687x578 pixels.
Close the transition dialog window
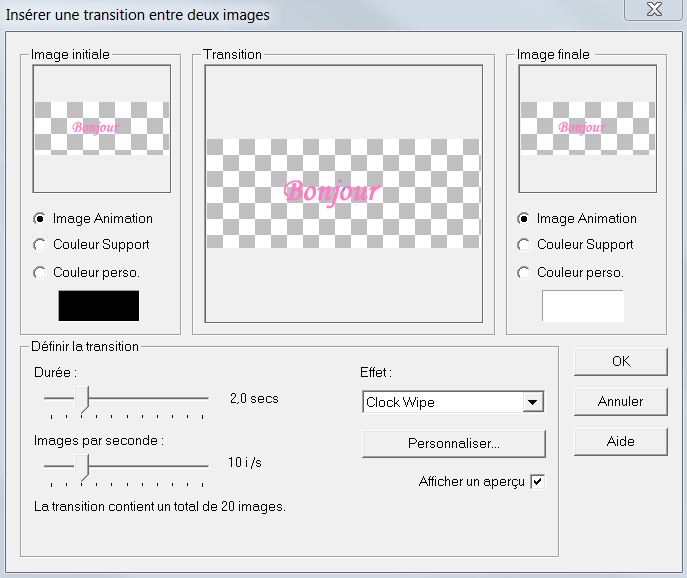click(654, 9)
